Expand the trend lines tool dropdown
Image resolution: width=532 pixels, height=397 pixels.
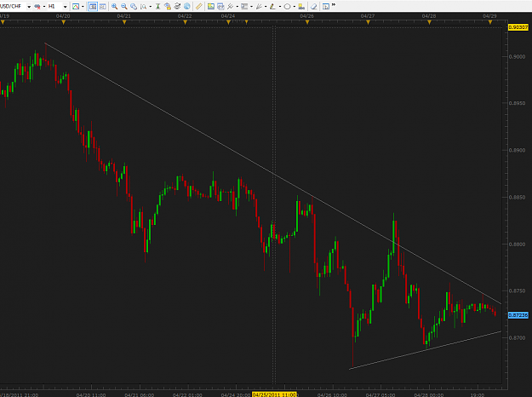tap(237, 7)
